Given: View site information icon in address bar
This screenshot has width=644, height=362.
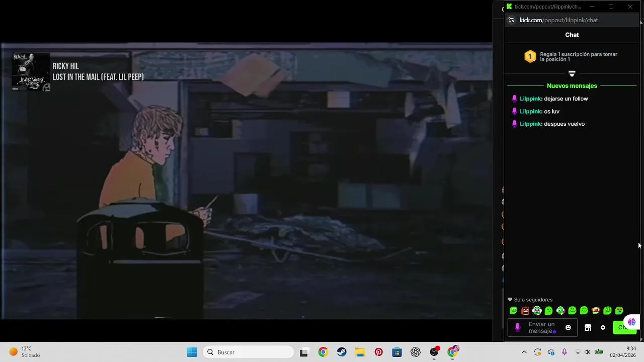Looking at the screenshot, I should tap(511, 20).
